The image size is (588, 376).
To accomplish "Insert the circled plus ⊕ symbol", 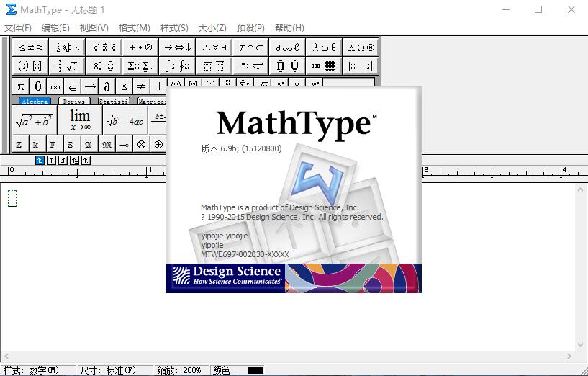I will coord(158,144).
